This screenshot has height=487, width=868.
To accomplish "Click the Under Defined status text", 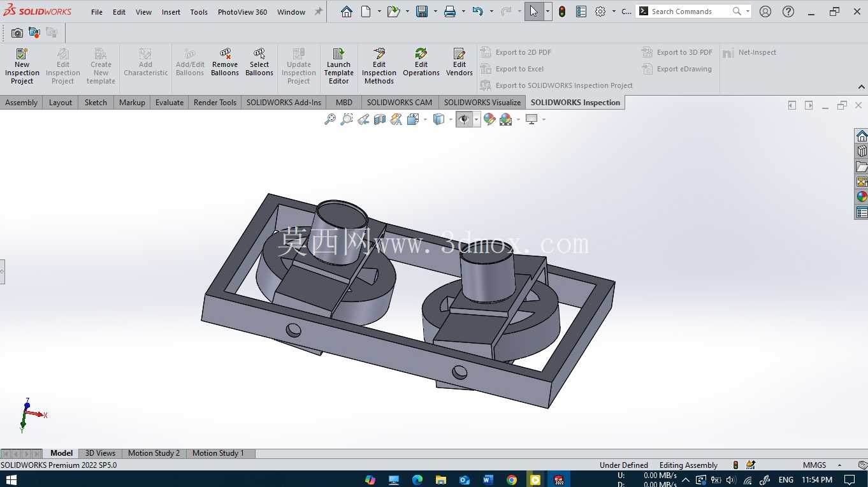I will tap(624, 465).
